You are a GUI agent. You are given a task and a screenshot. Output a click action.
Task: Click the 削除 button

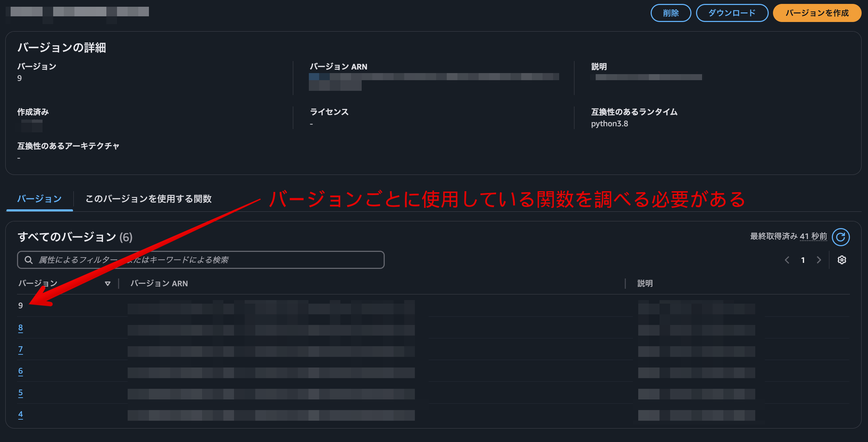[671, 13]
